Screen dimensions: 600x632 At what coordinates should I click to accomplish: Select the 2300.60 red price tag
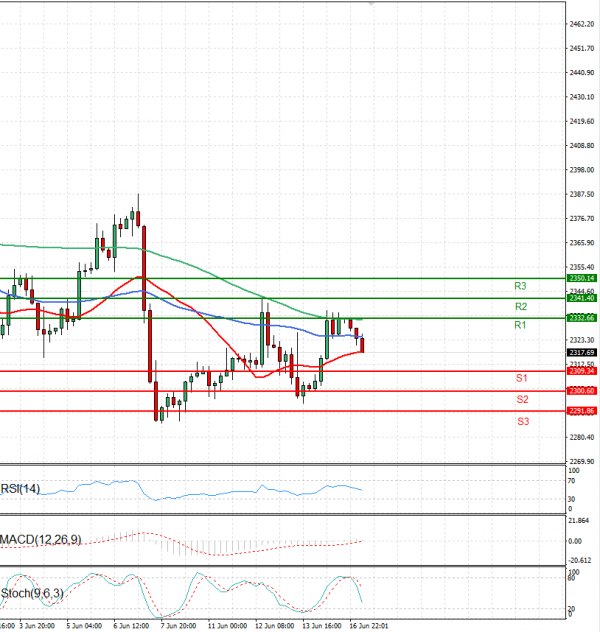coord(581,391)
